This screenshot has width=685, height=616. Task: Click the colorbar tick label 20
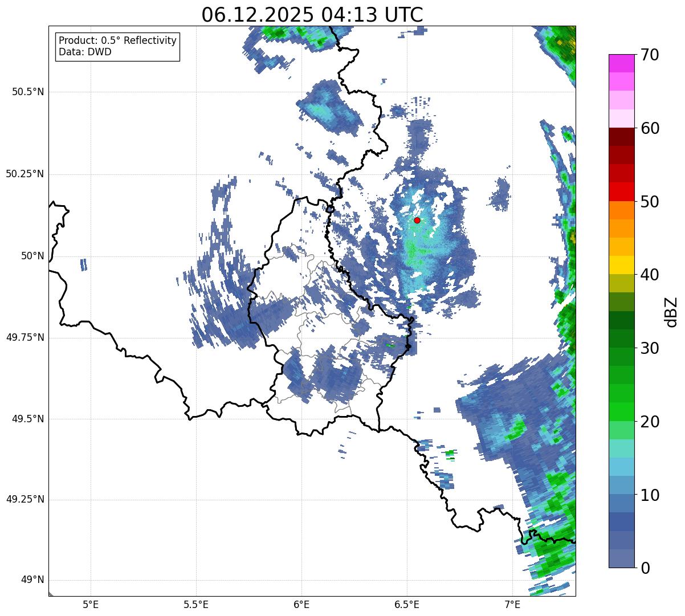coord(650,422)
